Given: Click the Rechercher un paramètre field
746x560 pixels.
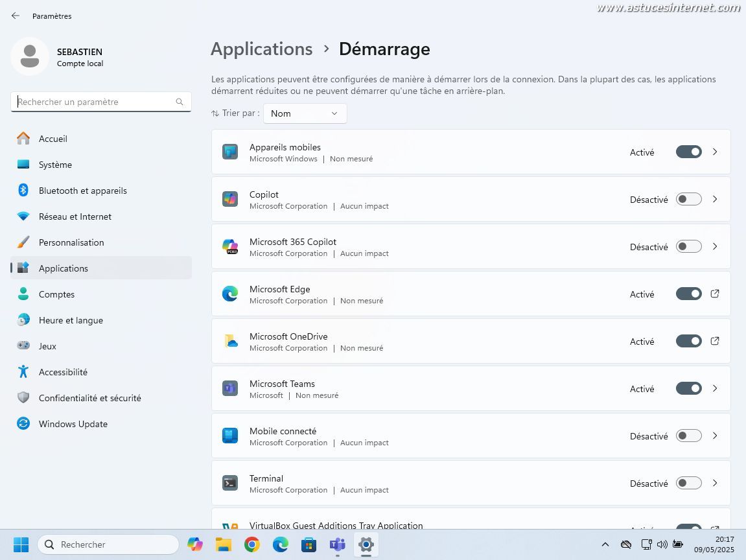Looking at the screenshot, I should 101,102.
